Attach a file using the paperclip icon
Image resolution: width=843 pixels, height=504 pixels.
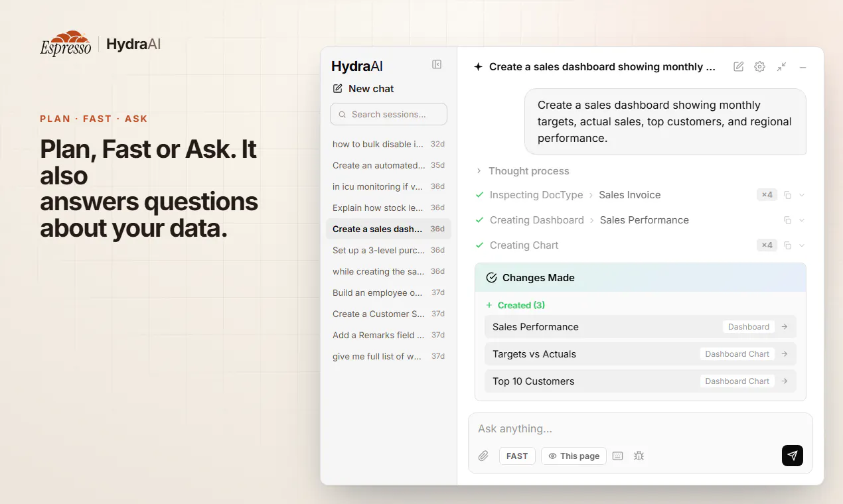tap(484, 456)
